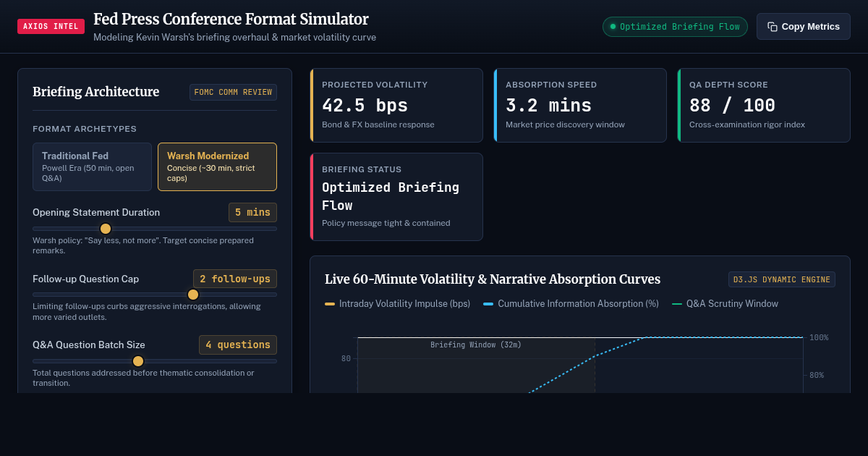Select the Warsh Modernized archetype
Screen dimensions: 868x456
pyautogui.click(x=217, y=166)
